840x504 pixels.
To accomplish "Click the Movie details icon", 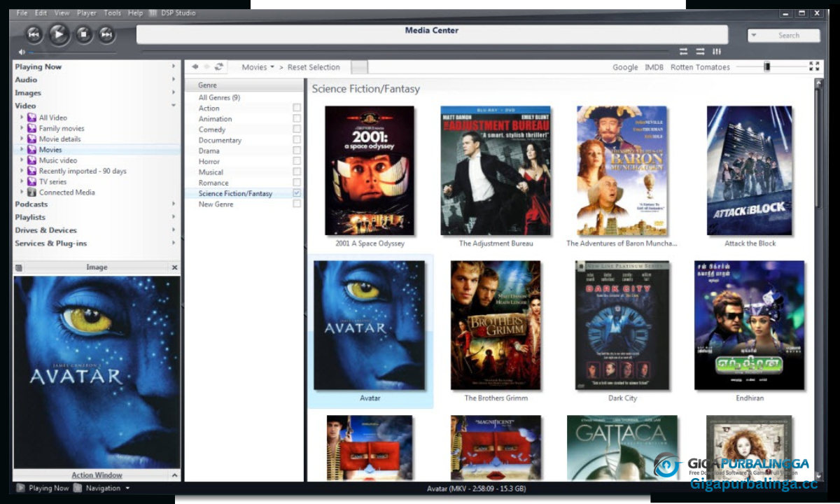I will pyautogui.click(x=31, y=139).
